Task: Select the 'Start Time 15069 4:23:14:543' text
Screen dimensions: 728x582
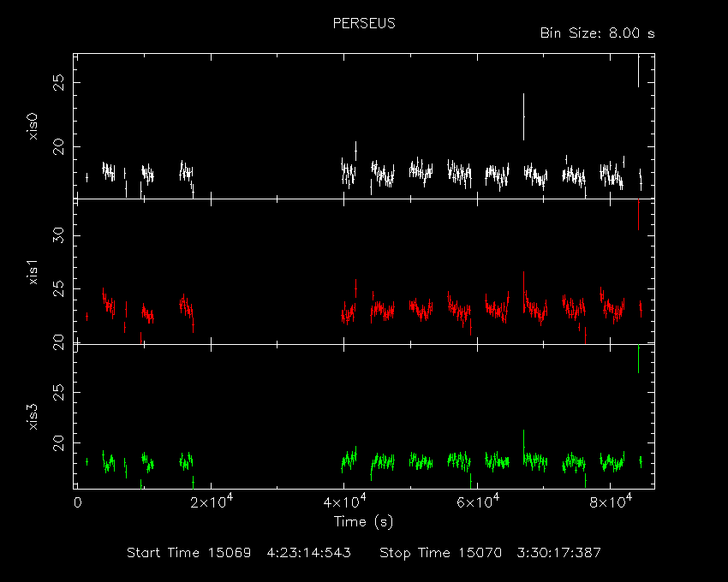Action: [x=239, y=553]
